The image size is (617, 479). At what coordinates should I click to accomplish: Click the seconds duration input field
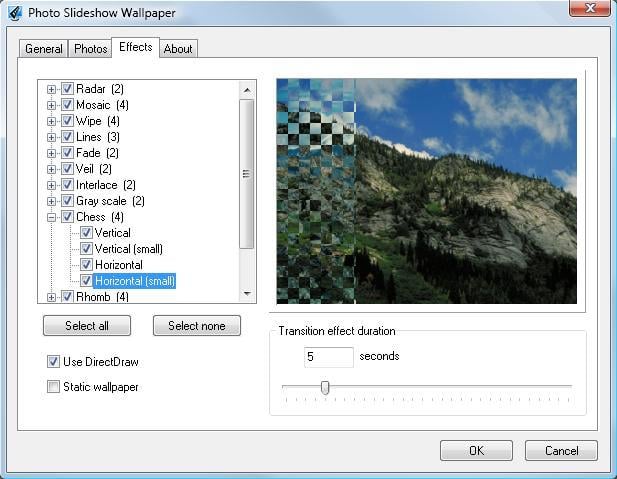[328, 357]
